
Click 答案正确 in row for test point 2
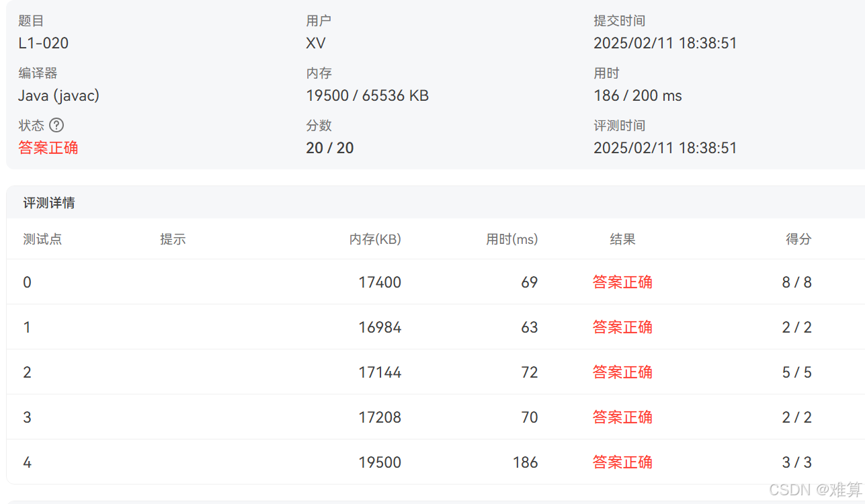(x=622, y=372)
